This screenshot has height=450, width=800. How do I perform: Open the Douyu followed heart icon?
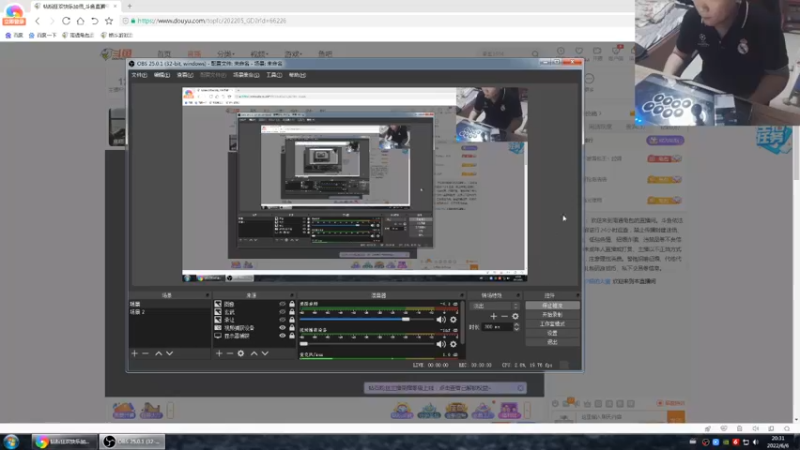click(579, 51)
